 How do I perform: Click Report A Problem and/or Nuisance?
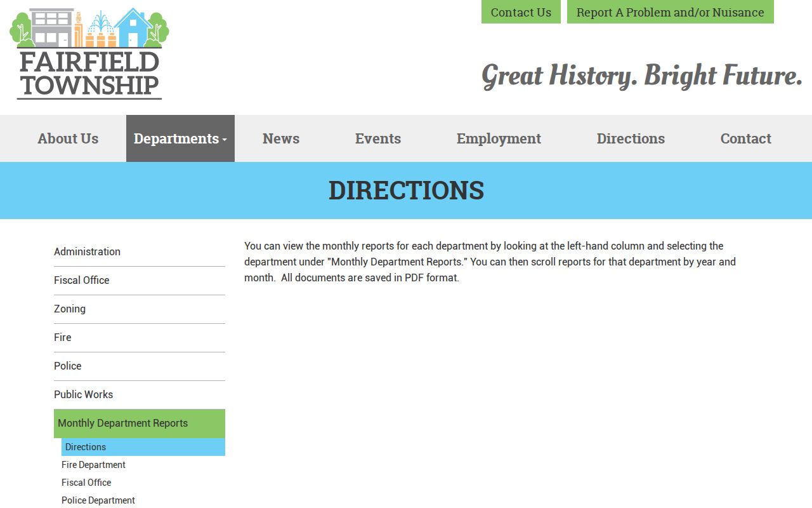coord(670,12)
